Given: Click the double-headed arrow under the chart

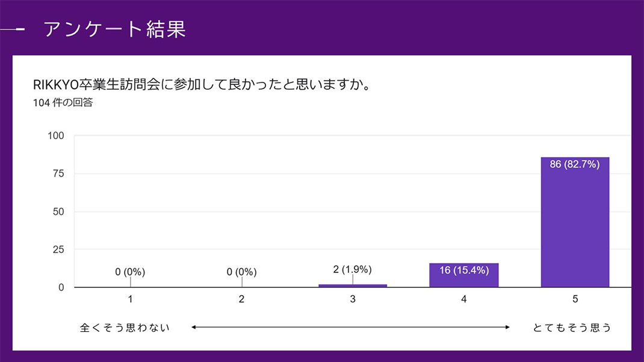Looking at the screenshot, I should [350, 327].
